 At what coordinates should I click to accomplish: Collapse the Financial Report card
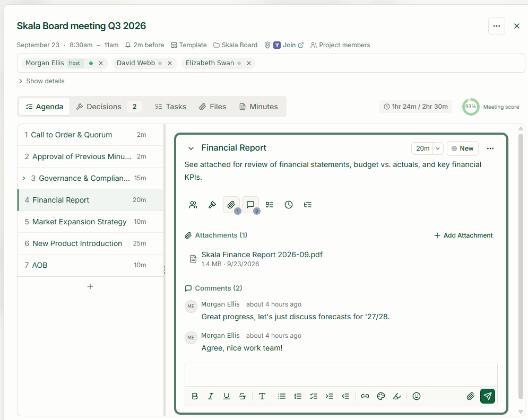click(x=191, y=148)
